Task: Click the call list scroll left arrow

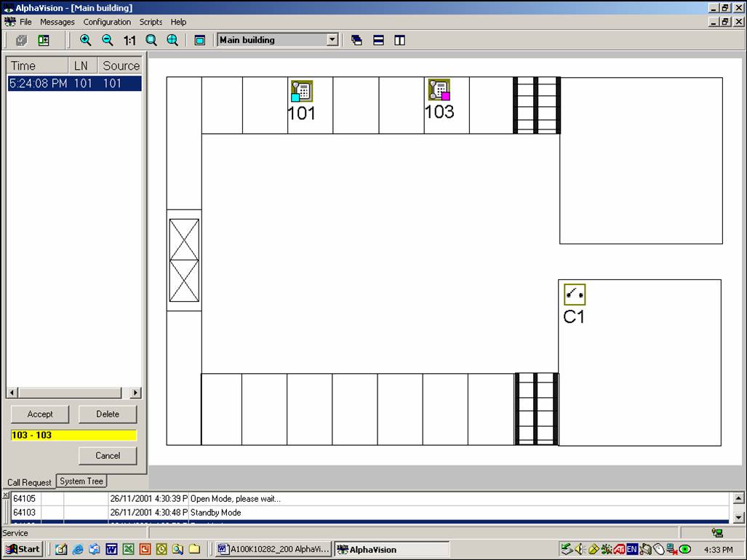Action: coord(13,393)
